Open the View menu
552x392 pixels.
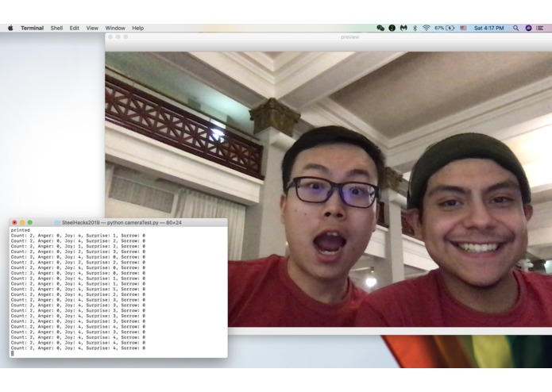pos(92,28)
